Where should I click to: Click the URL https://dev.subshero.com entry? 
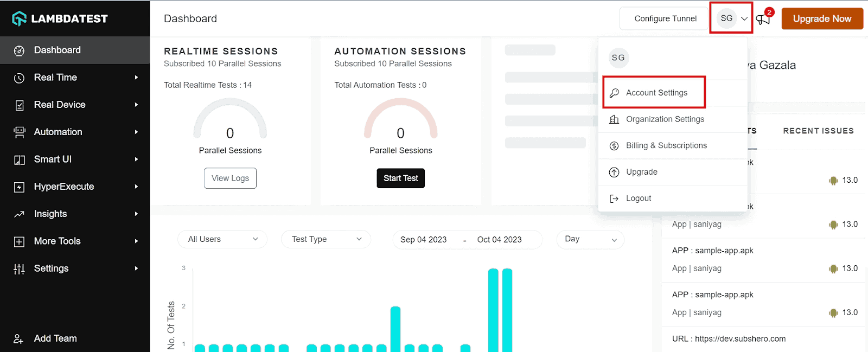pyautogui.click(x=729, y=339)
